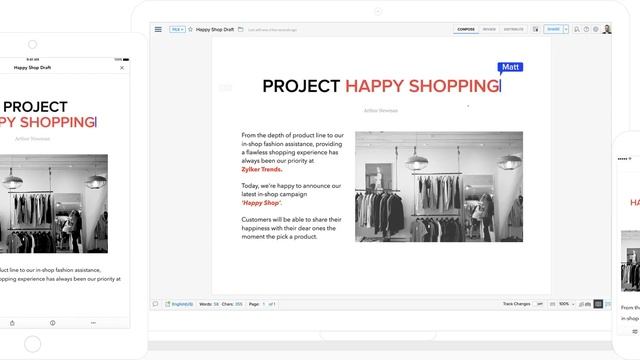This screenshot has width=640, height=360.
Task: Click Happy Shop Draft title on tablet
Action: (x=33, y=68)
